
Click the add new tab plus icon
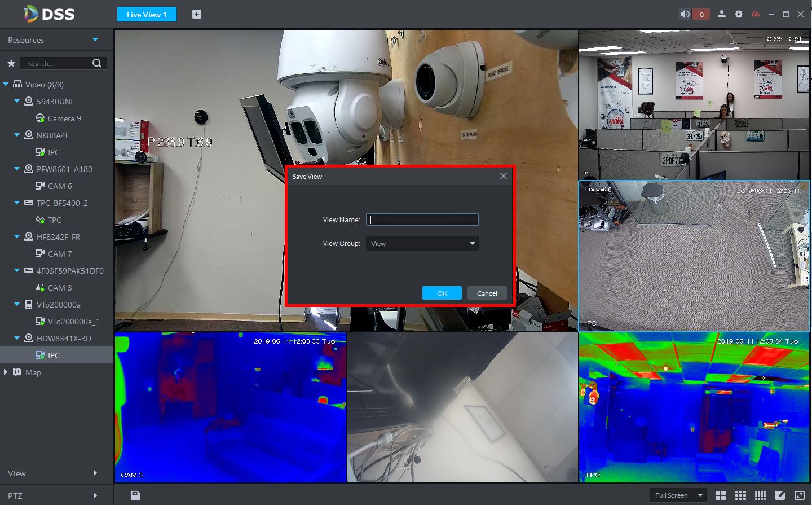point(197,14)
